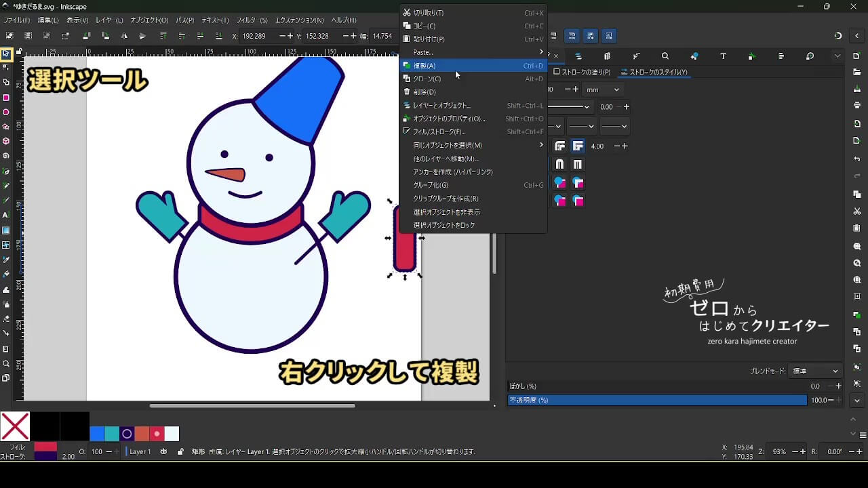Choose 複製(A) from context menu
The width and height of the screenshot is (868, 488).
[x=425, y=66]
